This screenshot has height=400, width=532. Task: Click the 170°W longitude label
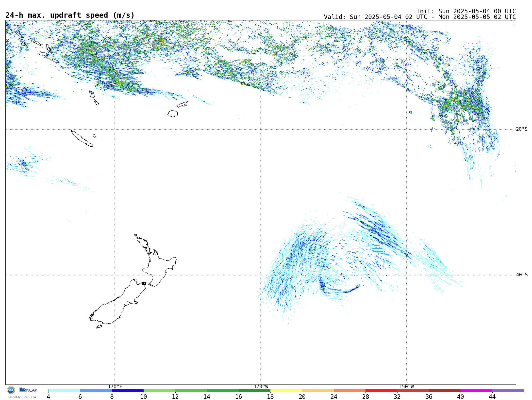point(261,387)
